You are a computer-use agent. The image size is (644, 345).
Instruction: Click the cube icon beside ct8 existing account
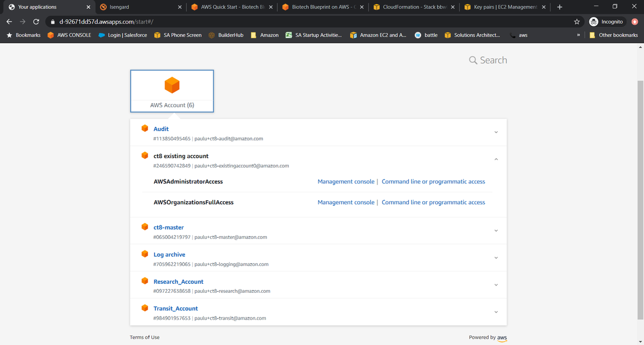coord(145,155)
